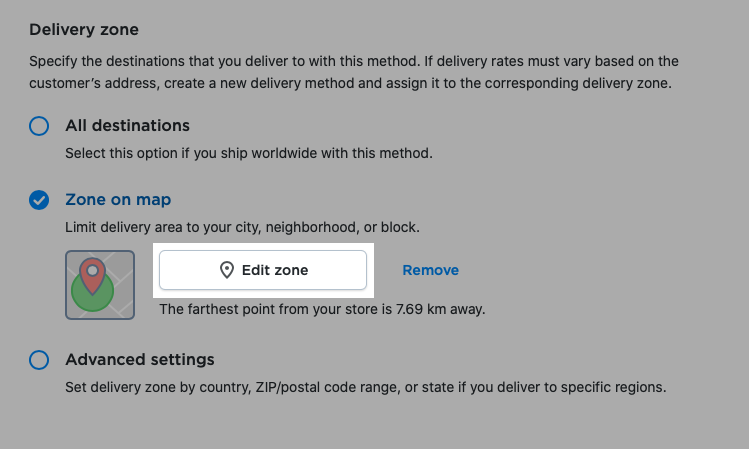Click the ship worldwide description text
The height and width of the screenshot is (449, 749).
coord(249,153)
